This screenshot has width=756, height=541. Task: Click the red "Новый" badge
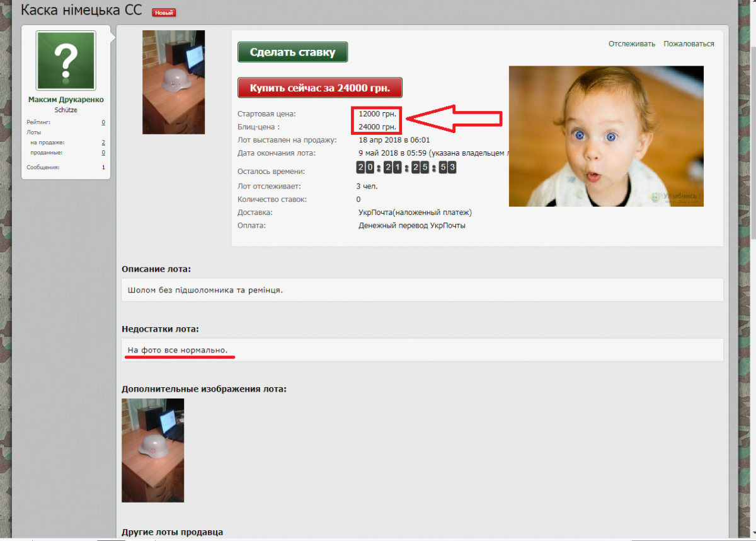click(x=164, y=13)
